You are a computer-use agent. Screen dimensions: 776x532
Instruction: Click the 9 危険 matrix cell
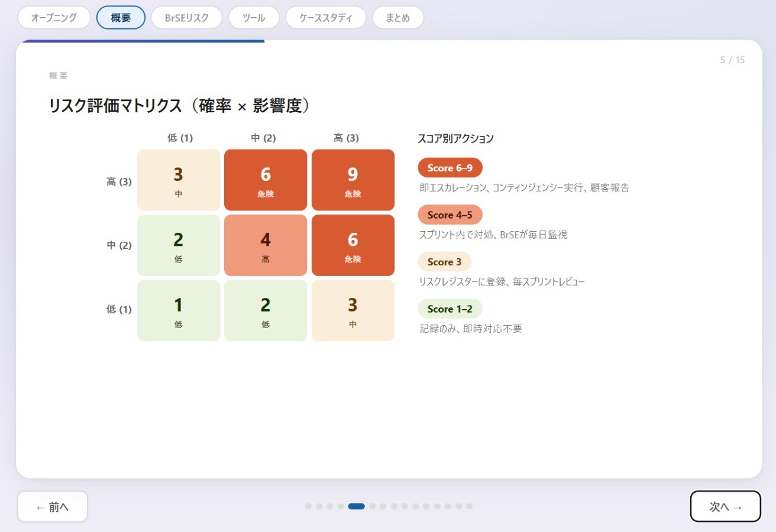point(353,180)
